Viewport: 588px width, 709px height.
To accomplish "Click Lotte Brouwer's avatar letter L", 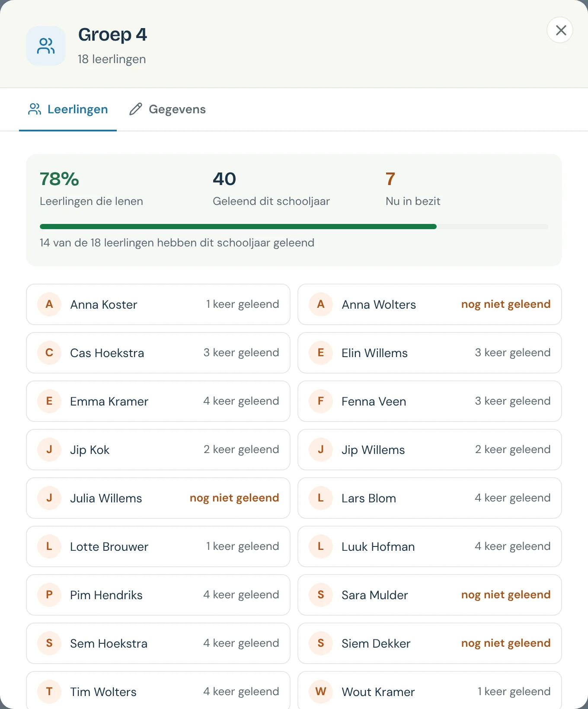I will (49, 546).
